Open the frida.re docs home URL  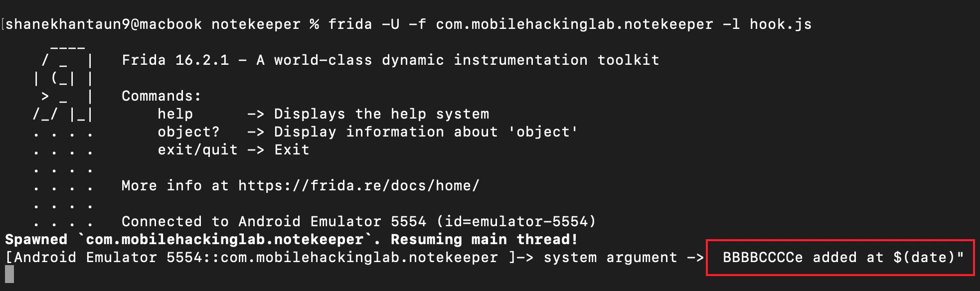pos(358,186)
